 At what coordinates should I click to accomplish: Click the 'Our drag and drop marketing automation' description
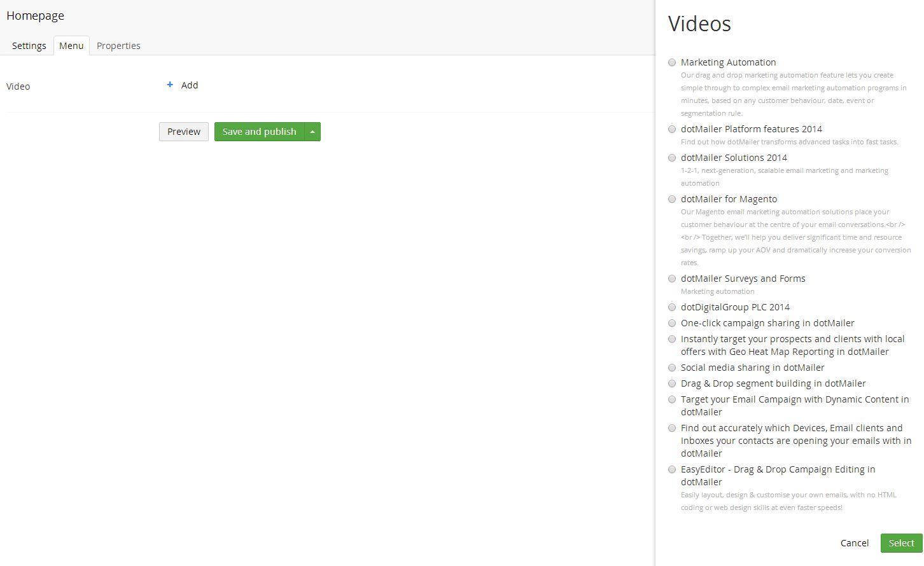[x=794, y=94]
